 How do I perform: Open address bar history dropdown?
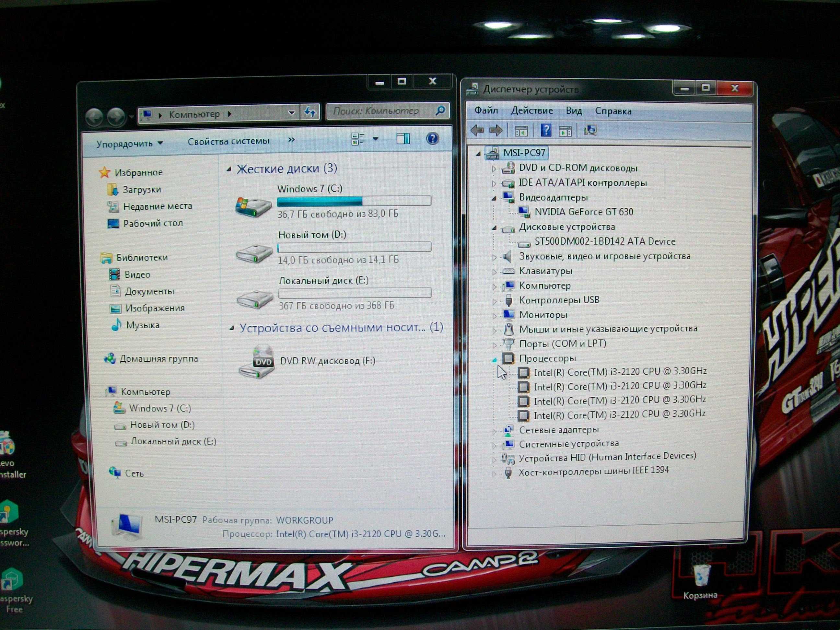click(x=291, y=113)
